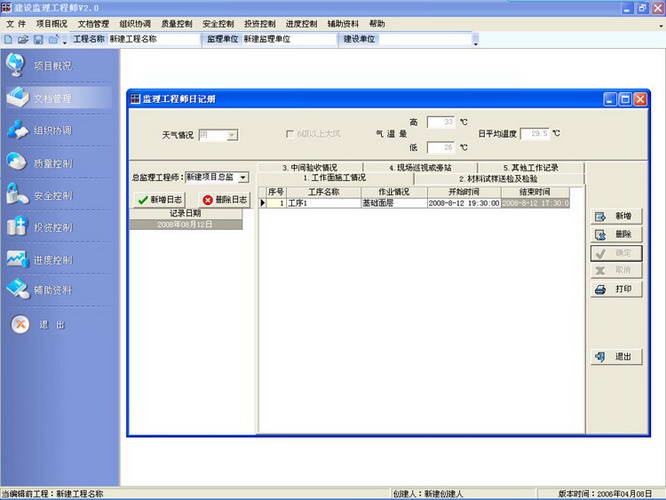Toggle the 6级以上大风 checkbox
This screenshot has width=666, height=500.
pyautogui.click(x=290, y=134)
